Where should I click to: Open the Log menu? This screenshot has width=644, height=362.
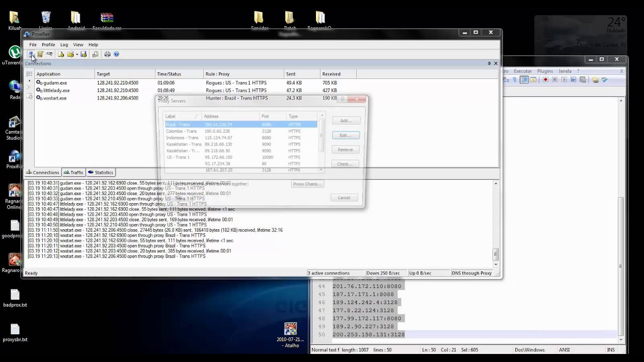pos(64,45)
